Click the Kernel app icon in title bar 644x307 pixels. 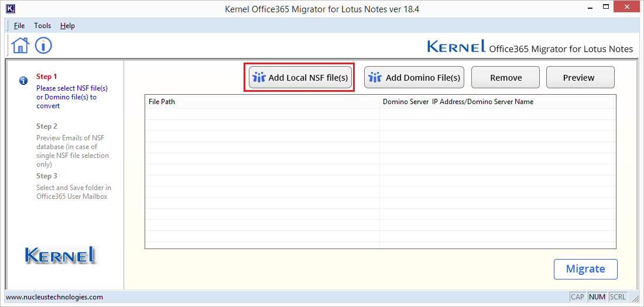(x=11, y=8)
